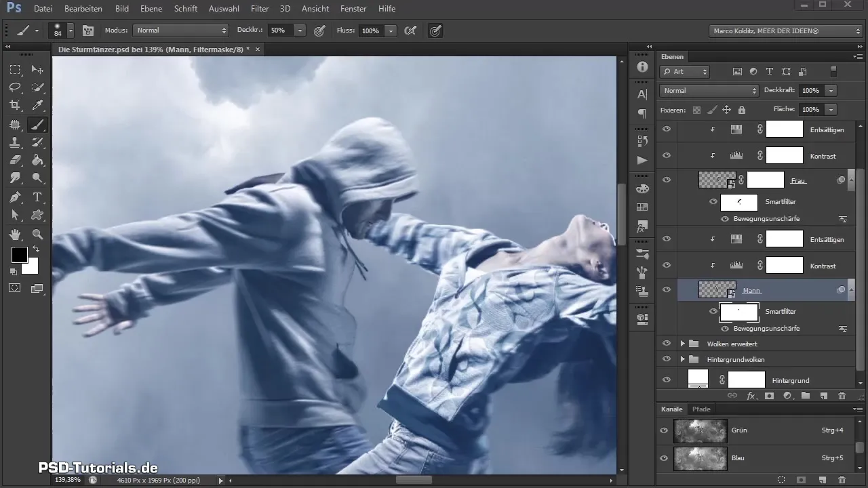
Task: Select the Zoom tool
Action: [x=38, y=235]
